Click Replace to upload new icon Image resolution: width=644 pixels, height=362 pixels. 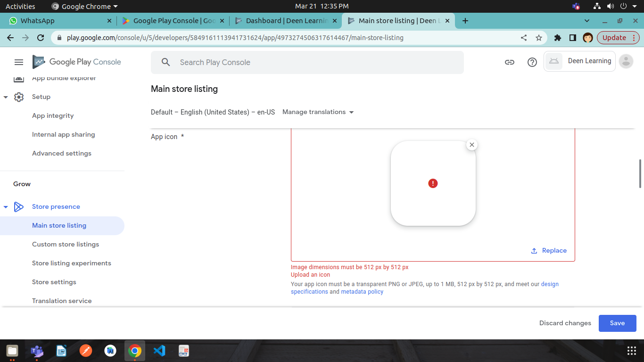(549, 251)
